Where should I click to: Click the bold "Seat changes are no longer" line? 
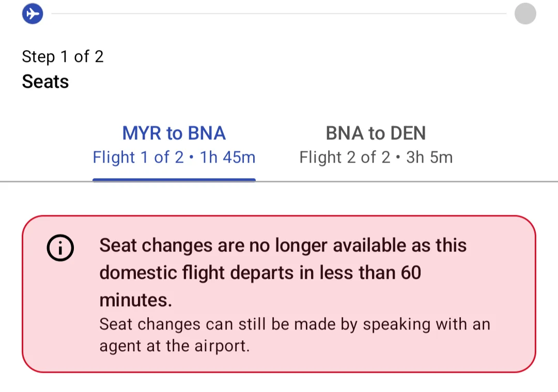(x=283, y=245)
